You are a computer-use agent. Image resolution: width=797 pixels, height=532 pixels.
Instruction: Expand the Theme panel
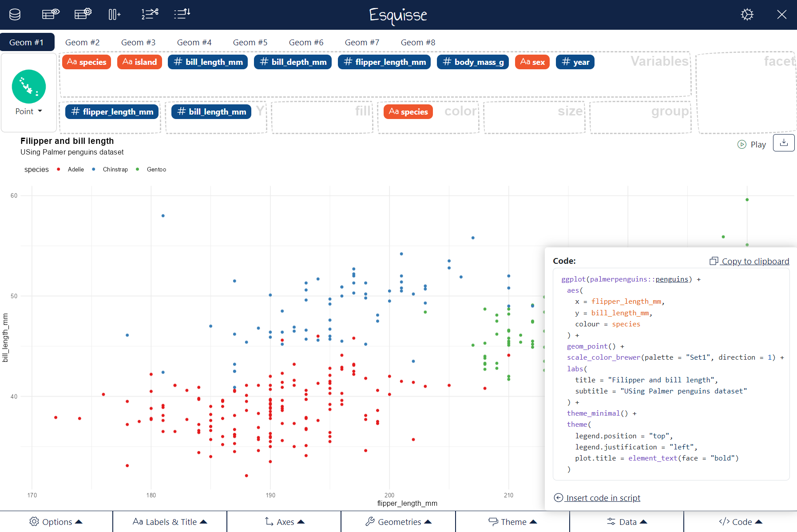click(513, 522)
